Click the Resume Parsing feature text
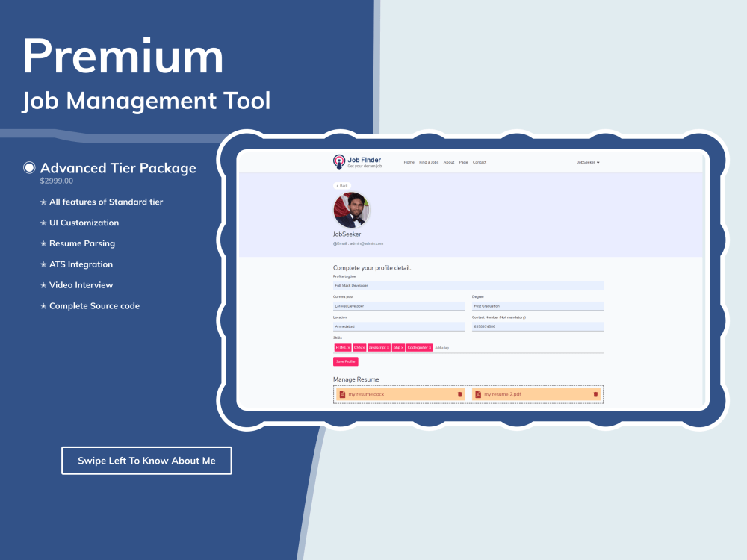 (82, 243)
